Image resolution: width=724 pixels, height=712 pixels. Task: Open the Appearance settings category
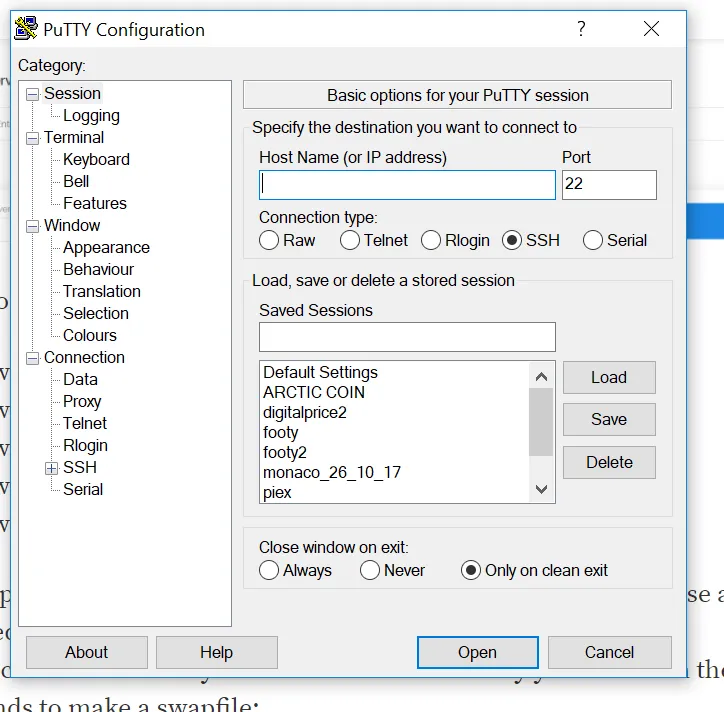coord(107,247)
